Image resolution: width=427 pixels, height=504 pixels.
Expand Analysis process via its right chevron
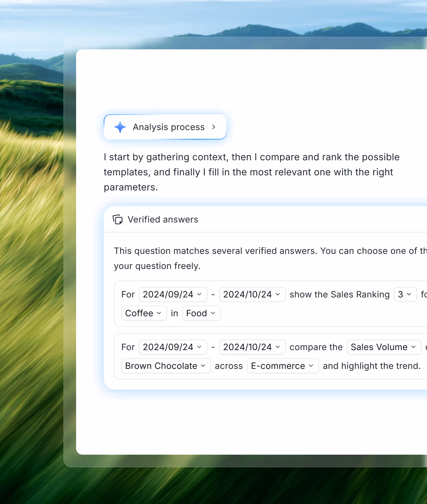[x=214, y=127]
